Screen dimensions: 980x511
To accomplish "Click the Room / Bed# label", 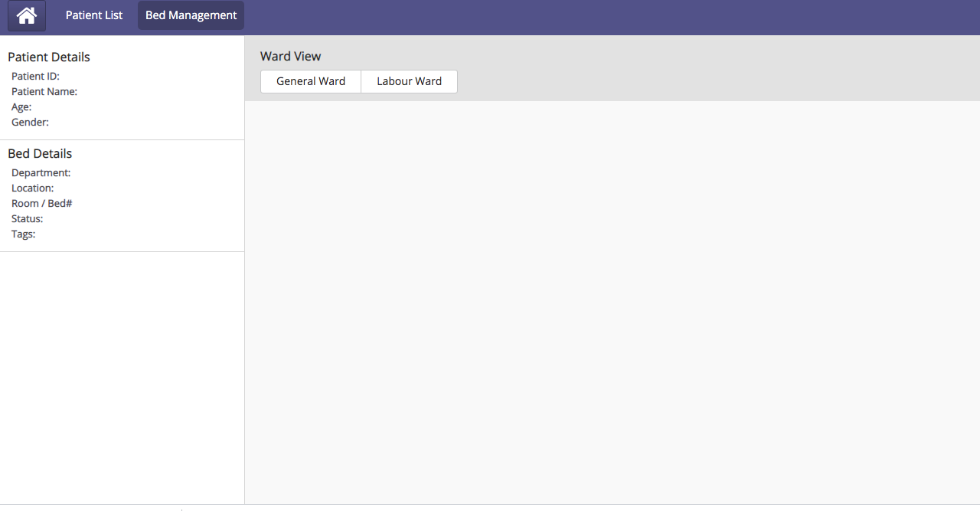I will tap(41, 204).
